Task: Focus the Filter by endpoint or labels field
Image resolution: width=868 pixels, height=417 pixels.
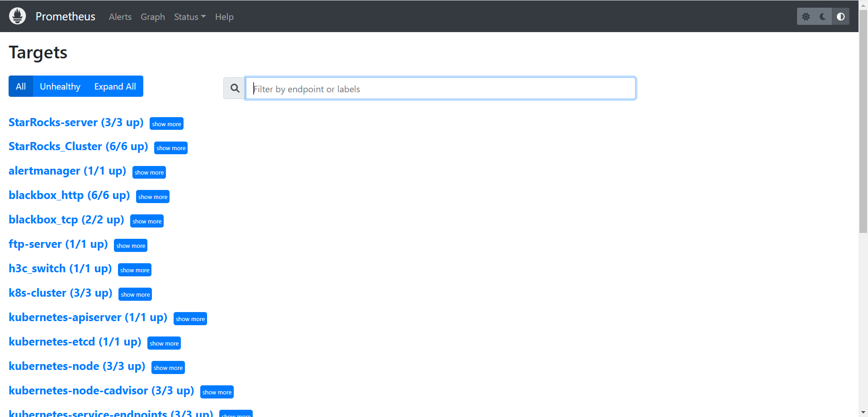Action: (441, 88)
